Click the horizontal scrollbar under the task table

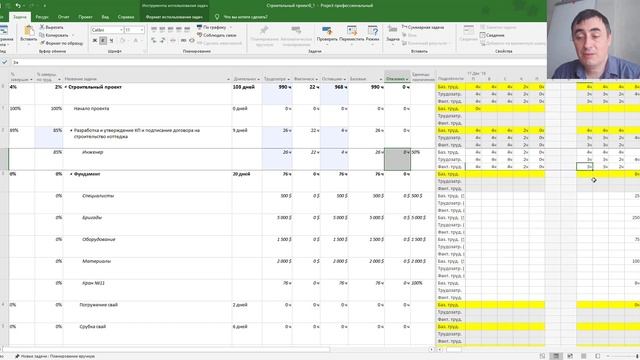[167, 349]
